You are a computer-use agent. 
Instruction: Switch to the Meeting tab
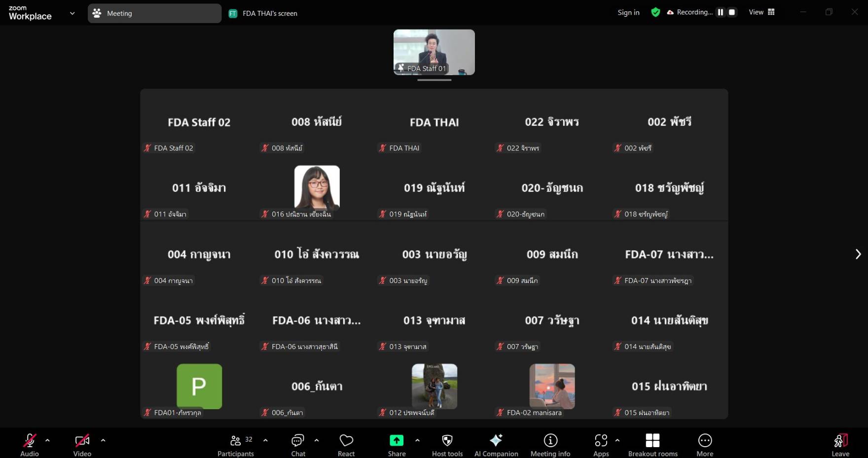tap(154, 13)
